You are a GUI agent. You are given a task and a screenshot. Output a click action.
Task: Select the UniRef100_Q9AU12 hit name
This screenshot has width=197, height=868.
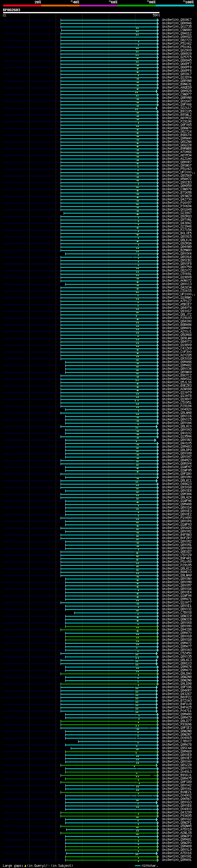[x=177, y=33]
